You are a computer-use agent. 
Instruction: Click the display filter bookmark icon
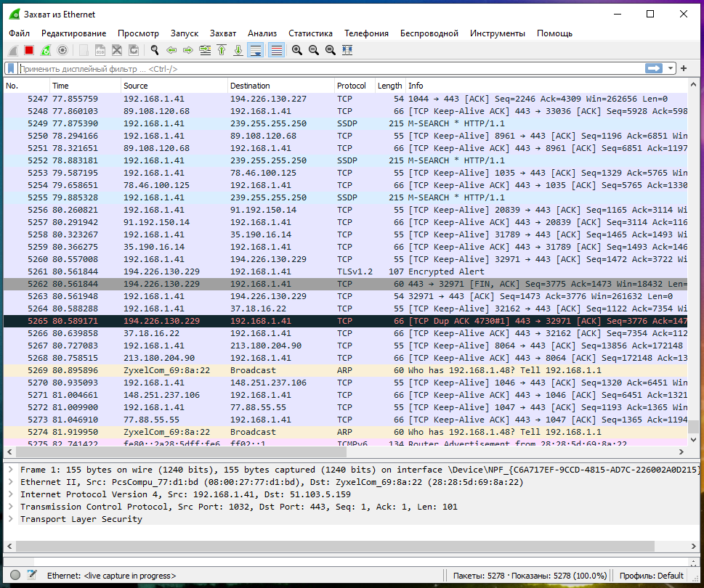pyautogui.click(x=11, y=68)
